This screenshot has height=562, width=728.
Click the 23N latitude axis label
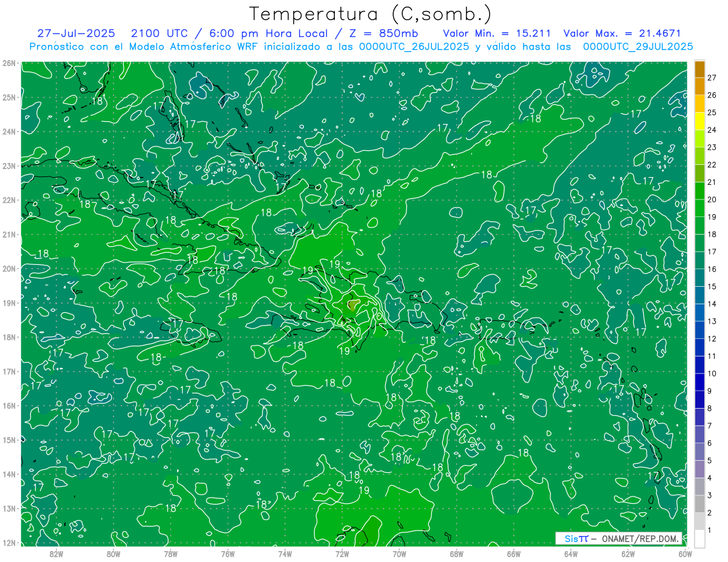click(9, 166)
